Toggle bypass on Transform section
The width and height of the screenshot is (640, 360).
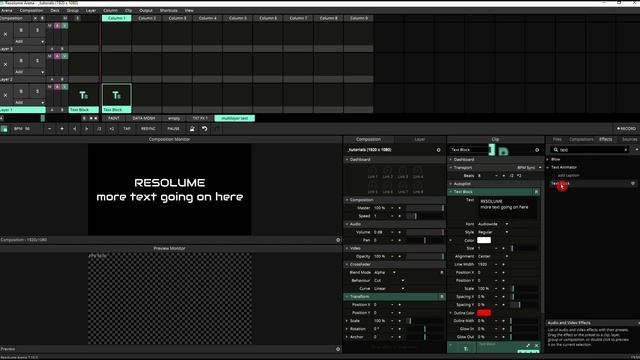442,297
